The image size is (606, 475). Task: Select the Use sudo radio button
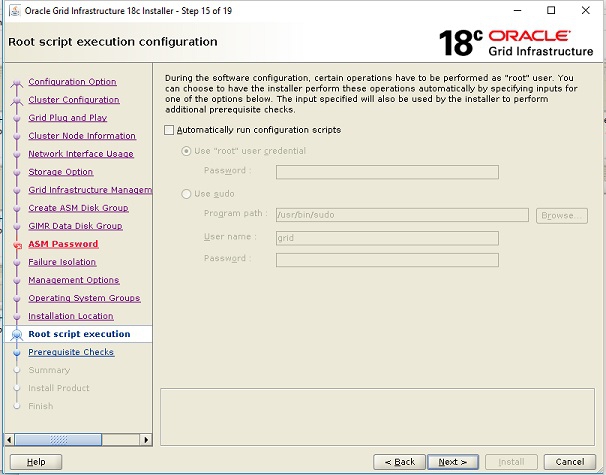coord(186,194)
